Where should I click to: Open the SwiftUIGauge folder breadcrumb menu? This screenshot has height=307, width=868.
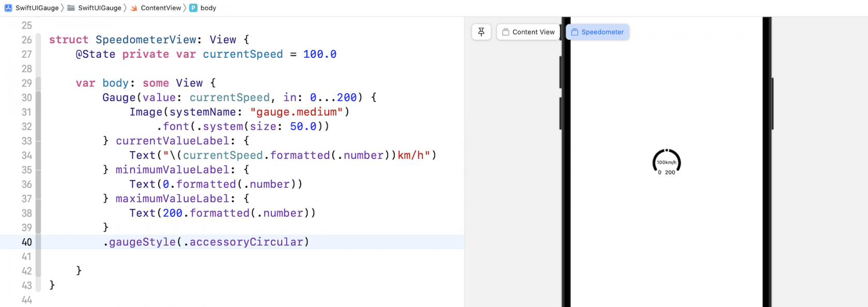coord(100,8)
